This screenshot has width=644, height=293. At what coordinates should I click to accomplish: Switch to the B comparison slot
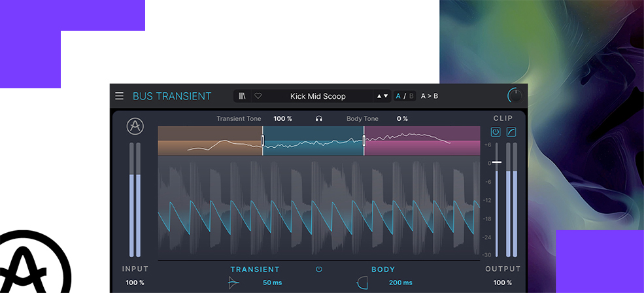coord(411,96)
